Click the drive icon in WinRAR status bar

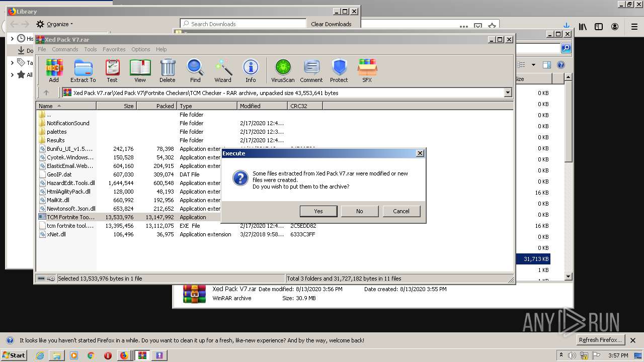tap(41, 278)
